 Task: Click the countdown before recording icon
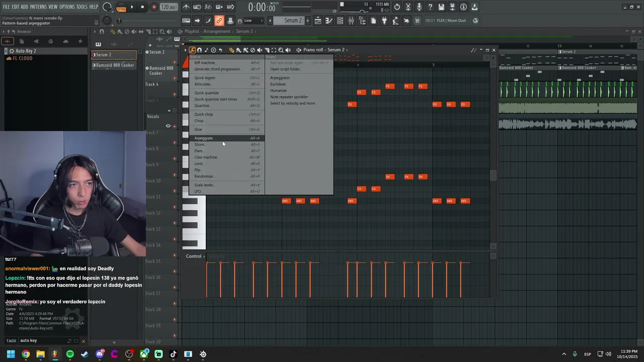(208, 7)
